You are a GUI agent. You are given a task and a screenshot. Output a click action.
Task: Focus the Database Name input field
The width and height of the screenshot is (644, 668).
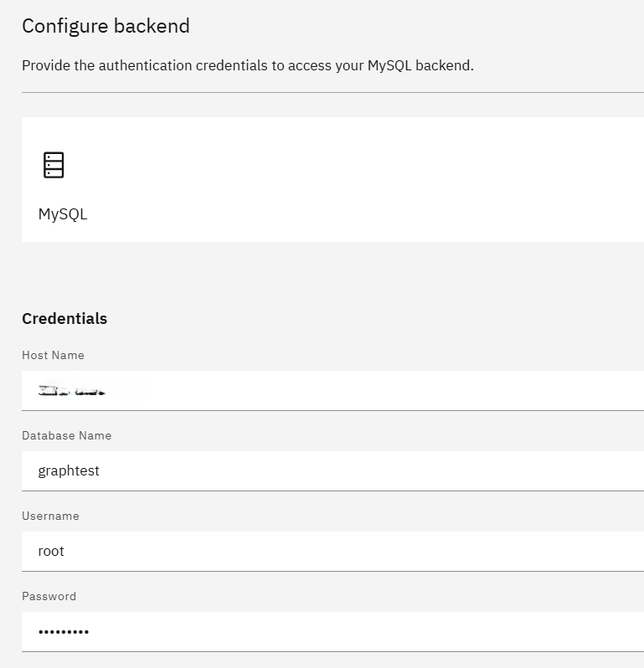pos(377,470)
